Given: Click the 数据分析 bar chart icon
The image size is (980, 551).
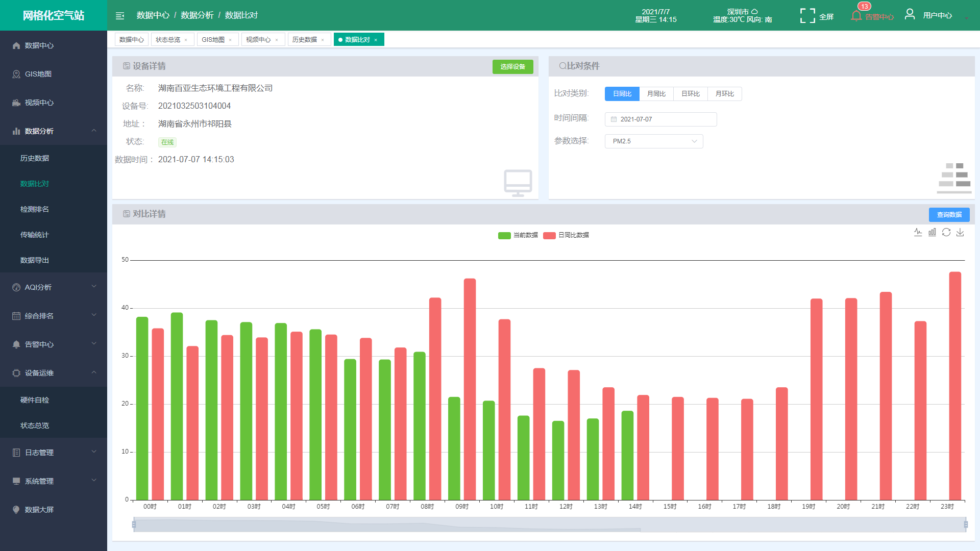Looking at the screenshot, I should point(16,131).
